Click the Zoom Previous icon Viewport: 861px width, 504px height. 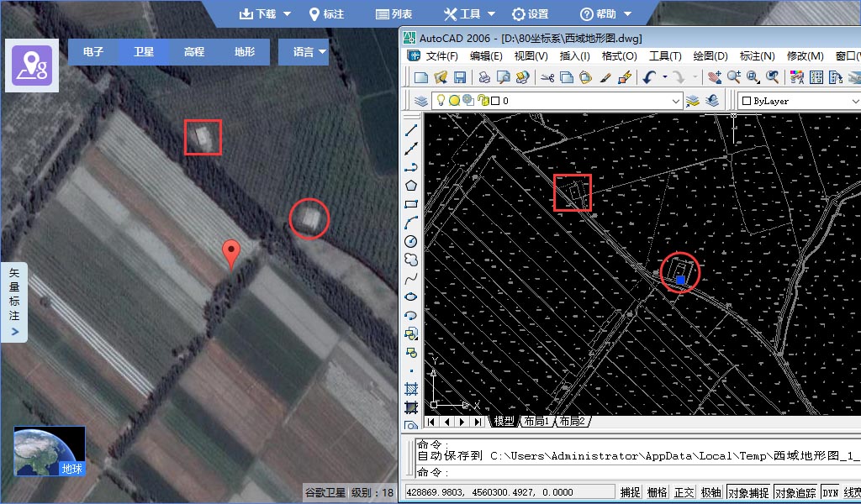pos(773,77)
